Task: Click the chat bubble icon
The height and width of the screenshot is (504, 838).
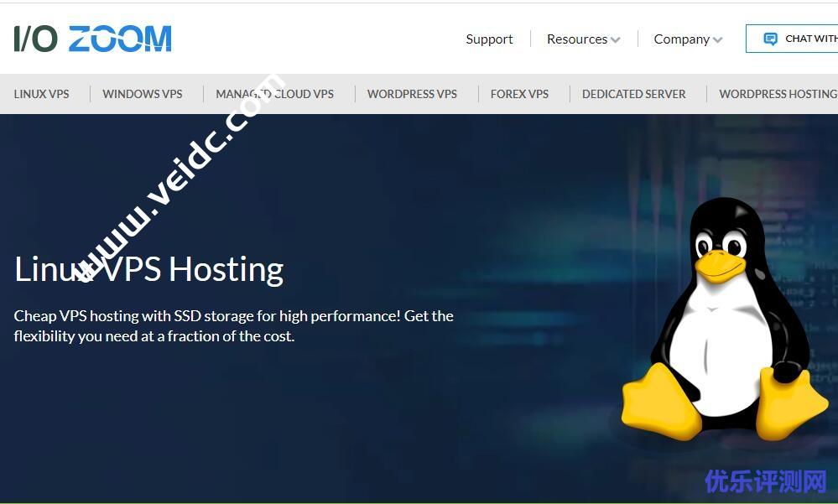Action: point(770,39)
